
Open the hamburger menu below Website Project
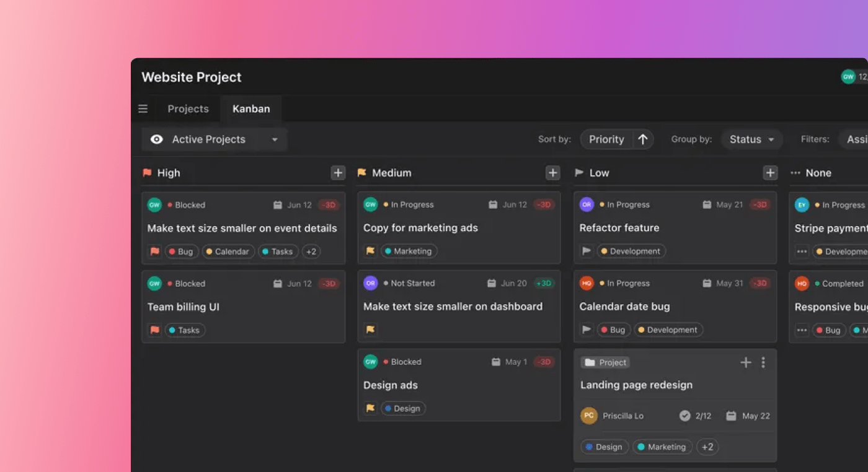(143, 108)
